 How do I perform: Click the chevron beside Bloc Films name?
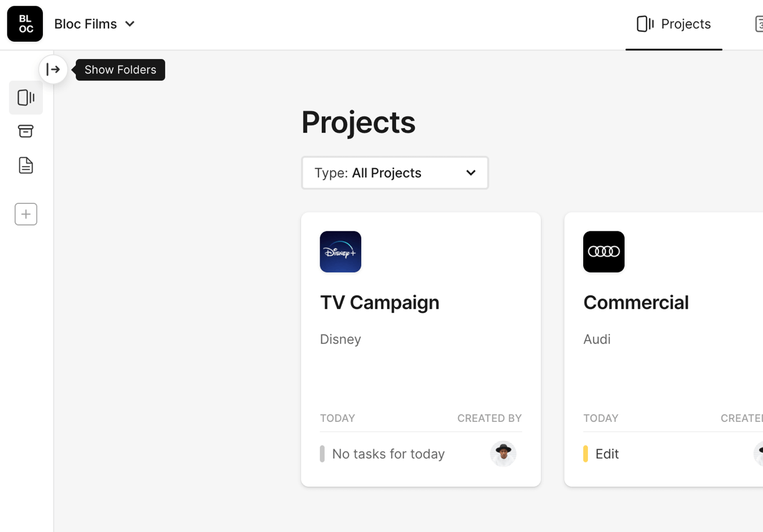(130, 24)
